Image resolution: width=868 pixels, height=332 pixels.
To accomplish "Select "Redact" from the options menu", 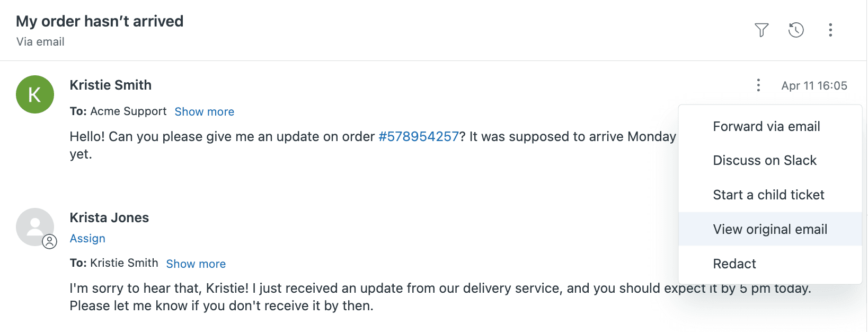I will 734,264.
